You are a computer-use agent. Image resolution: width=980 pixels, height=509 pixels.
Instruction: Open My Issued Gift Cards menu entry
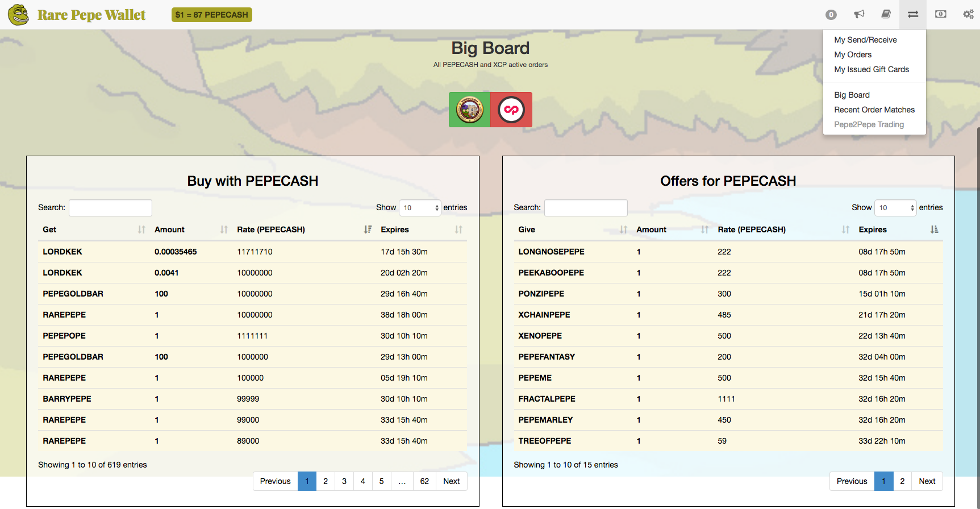(871, 69)
